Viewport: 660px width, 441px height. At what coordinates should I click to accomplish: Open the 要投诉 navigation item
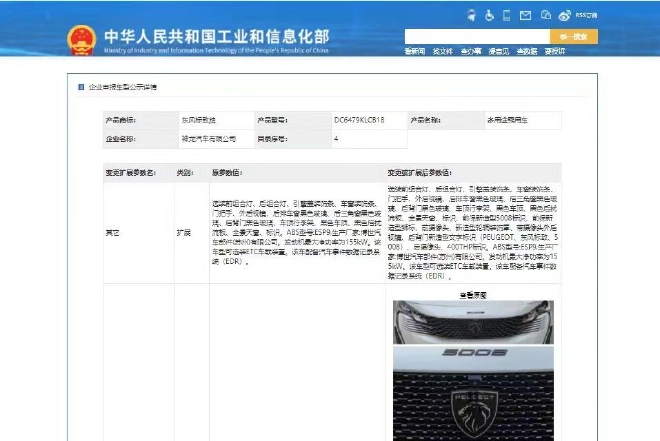[x=555, y=51]
